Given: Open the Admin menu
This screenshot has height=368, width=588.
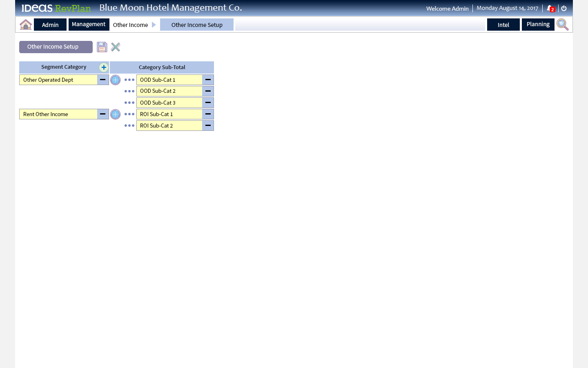Looking at the screenshot, I should click(x=50, y=25).
